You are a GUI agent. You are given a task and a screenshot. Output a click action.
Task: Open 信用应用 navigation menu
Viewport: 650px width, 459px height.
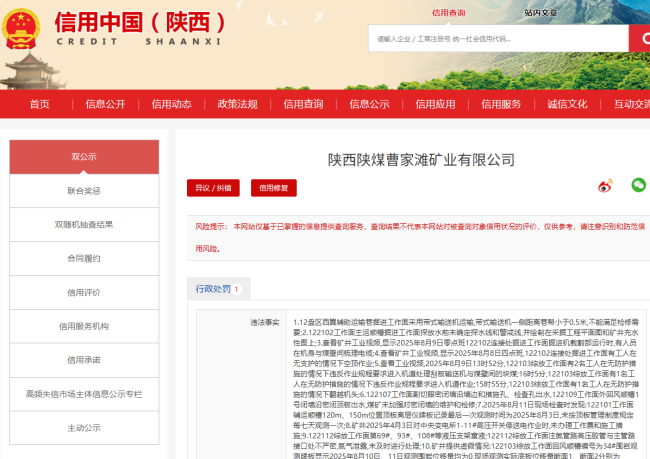pos(435,104)
